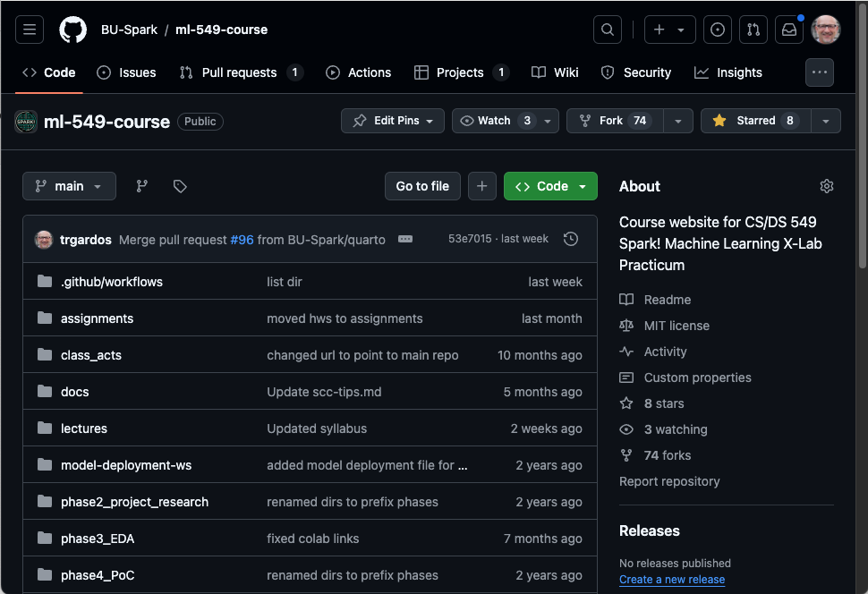This screenshot has width=868, height=594.
Task: Switch to the Issues tab
Action: coord(126,72)
